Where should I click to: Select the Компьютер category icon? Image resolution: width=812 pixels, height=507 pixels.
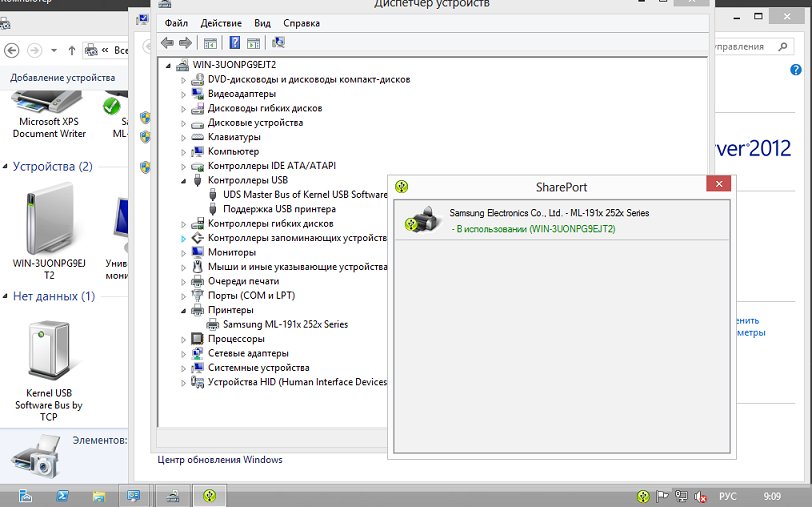tap(197, 151)
